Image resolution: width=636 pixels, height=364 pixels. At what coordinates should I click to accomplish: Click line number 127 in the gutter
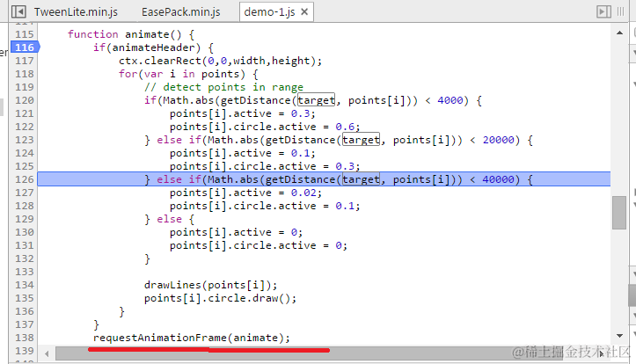click(25, 193)
